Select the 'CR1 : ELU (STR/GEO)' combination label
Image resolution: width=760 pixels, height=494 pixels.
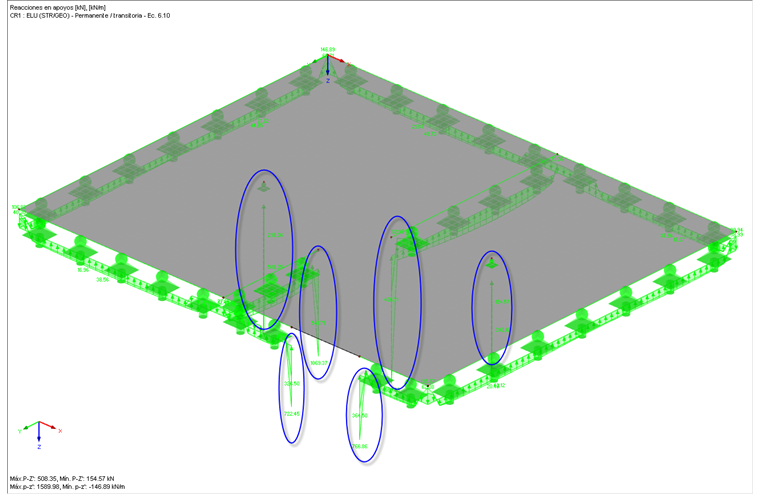click(90, 16)
